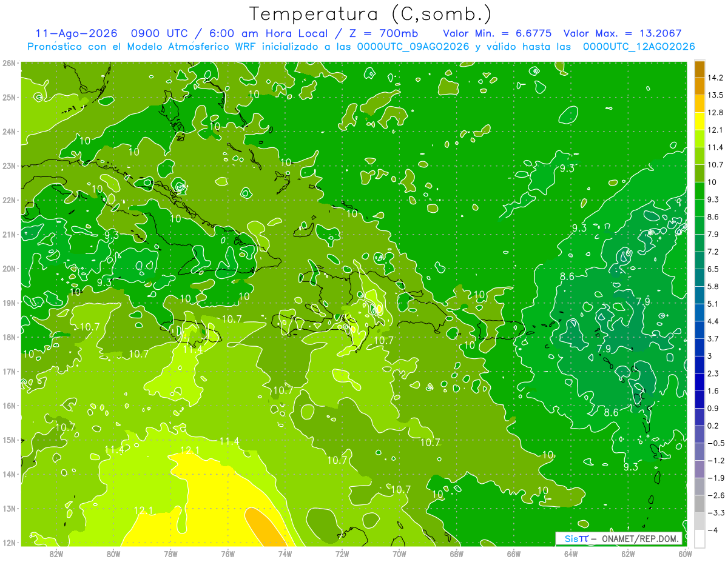Click the 0000UTC_09AGO2026 initialization text
The height and width of the screenshot is (562, 728).
pos(413,46)
